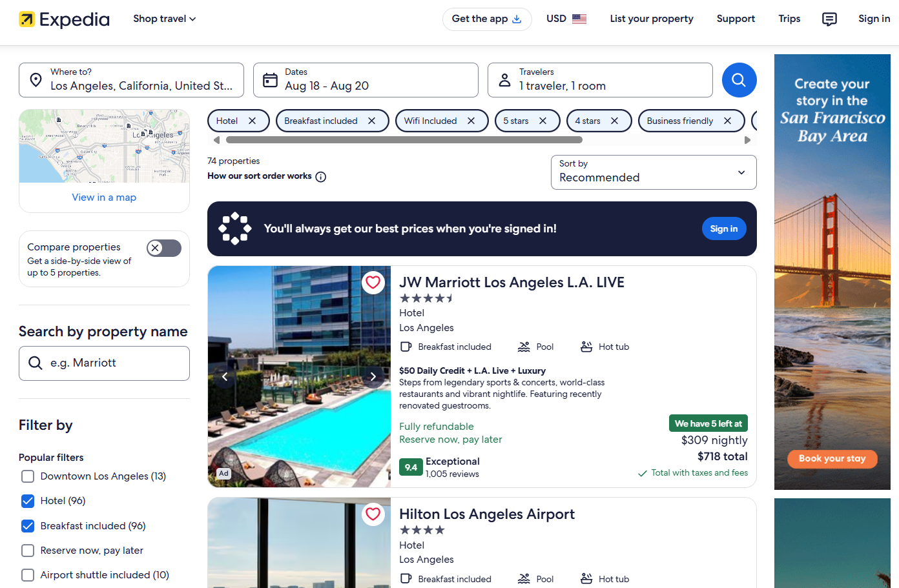Click the property name search field

pos(104,363)
